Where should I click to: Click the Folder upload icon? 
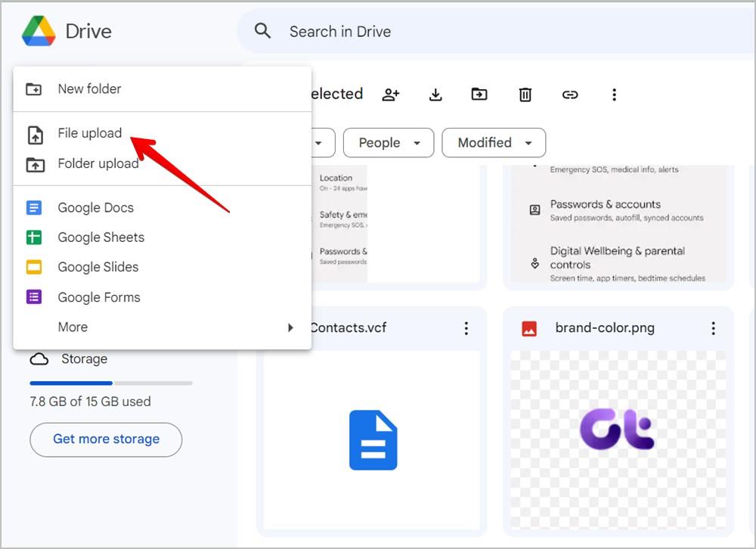click(x=35, y=165)
